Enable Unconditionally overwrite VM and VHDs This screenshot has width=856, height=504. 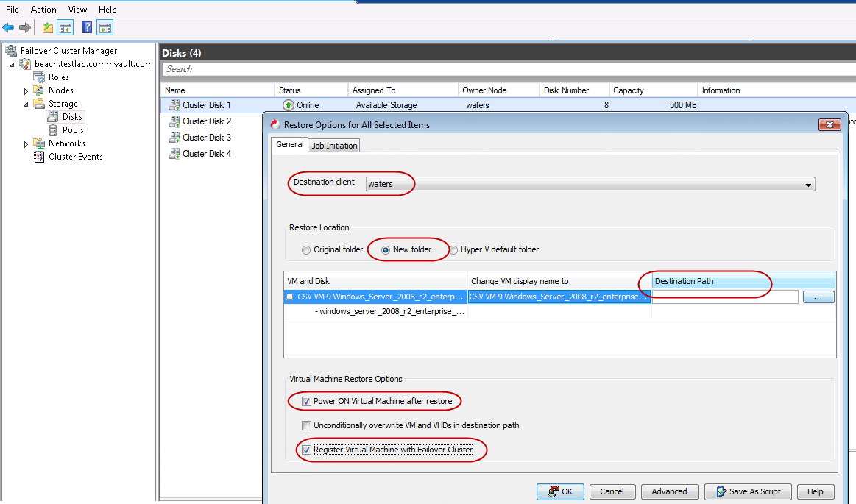(306, 425)
